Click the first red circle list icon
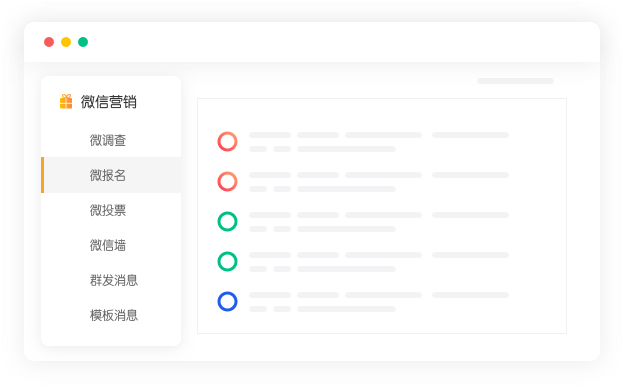 pyautogui.click(x=227, y=141)
